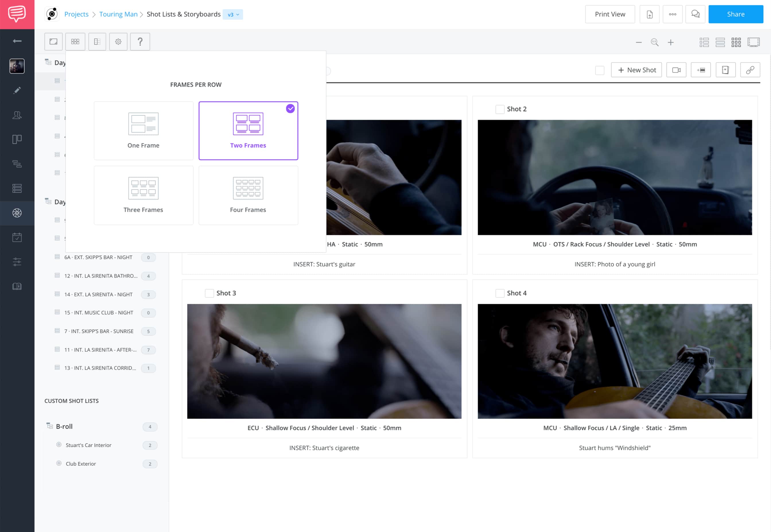Screen dimensions: 771x532
Task: Open the v3 version dropdown
Action: click(x=233, y=14)
